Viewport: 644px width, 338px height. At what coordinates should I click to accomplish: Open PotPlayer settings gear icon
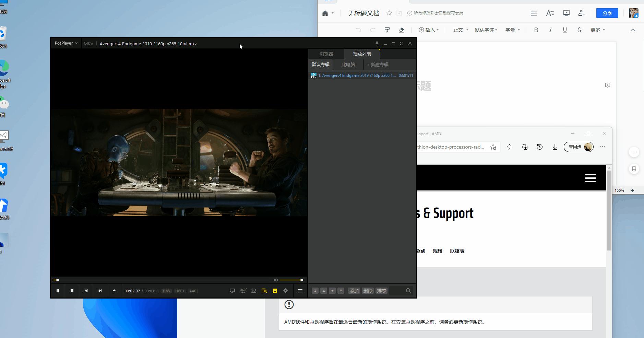coord(286,291)
